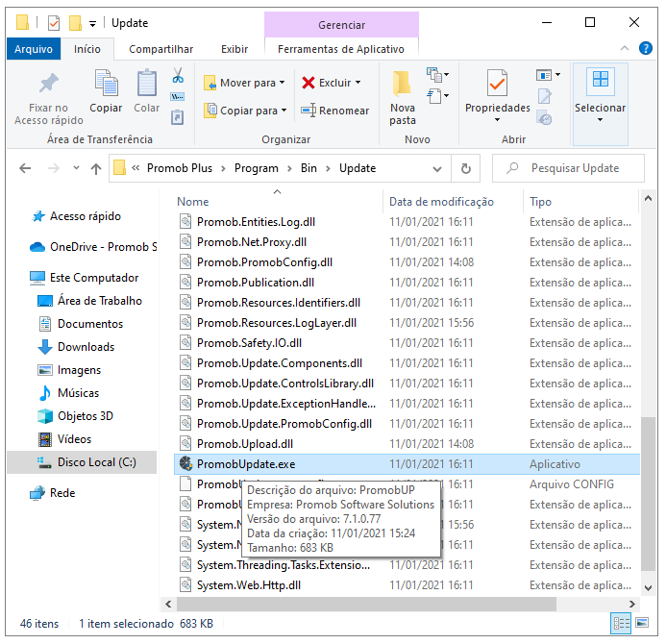Screen dimensions: 666x644
Task: Go back with the left arrow
Action: [25, 168]
